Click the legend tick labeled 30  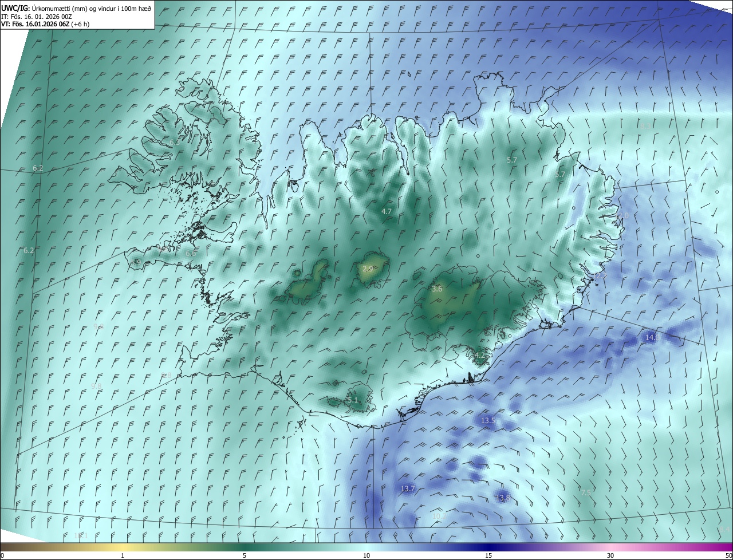[610, 555]
